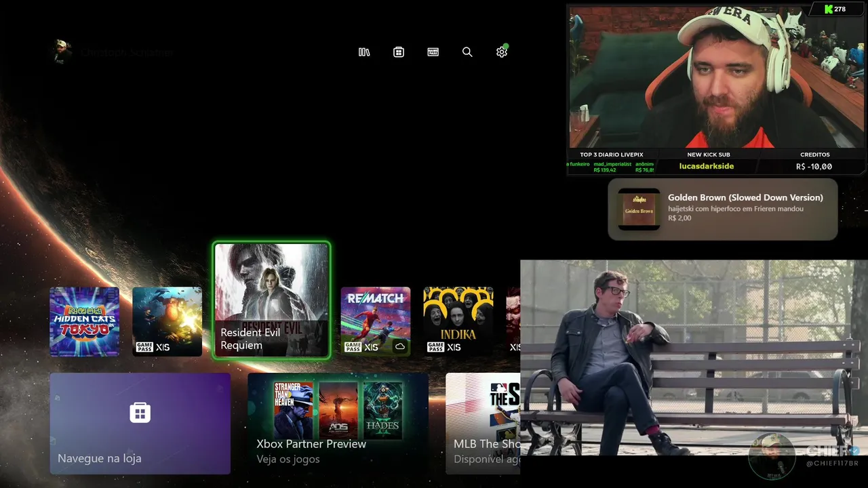The image size is (868, 488).
Task: Click the Golden Brown album cover icon
Action: pos(639,209)
